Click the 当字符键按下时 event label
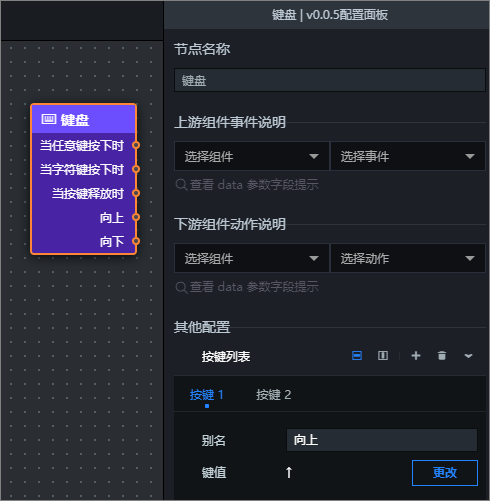The image size is (490, 501). pyautogui.click(x=82, y=169)
